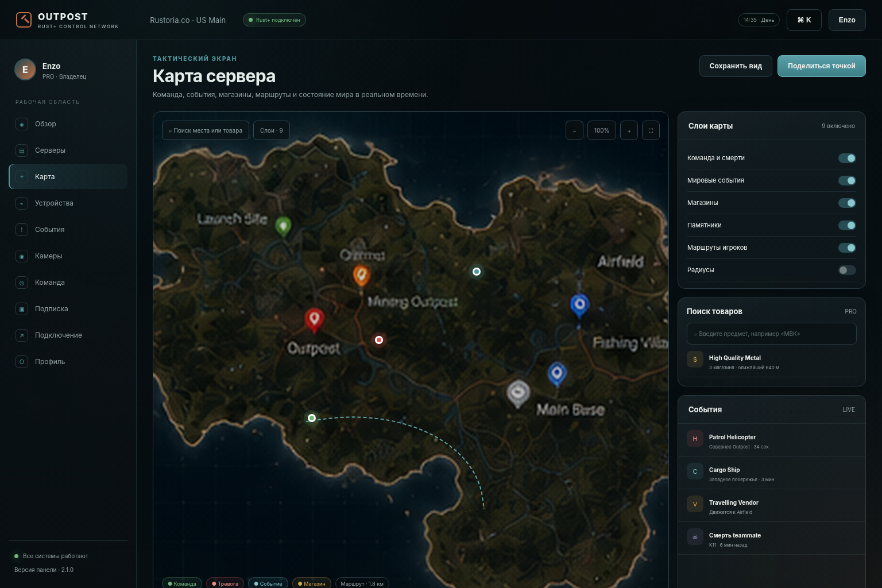The image size is (882, 588).
Task: Click Поделиться точкой button
Action: (x=822, y=66)
